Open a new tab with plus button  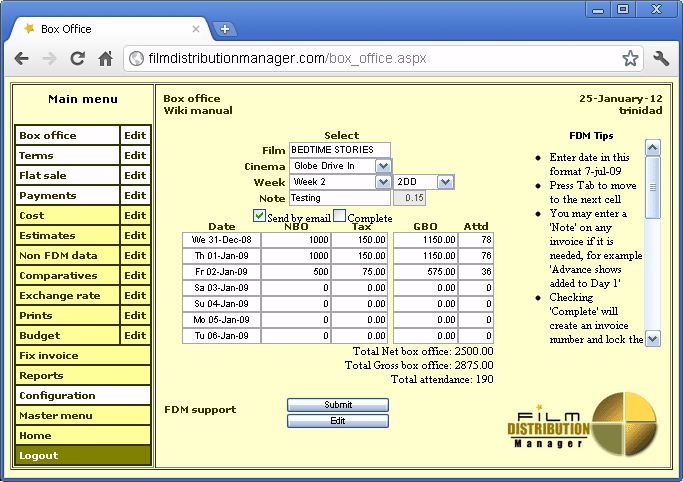(x=225, y=29)
